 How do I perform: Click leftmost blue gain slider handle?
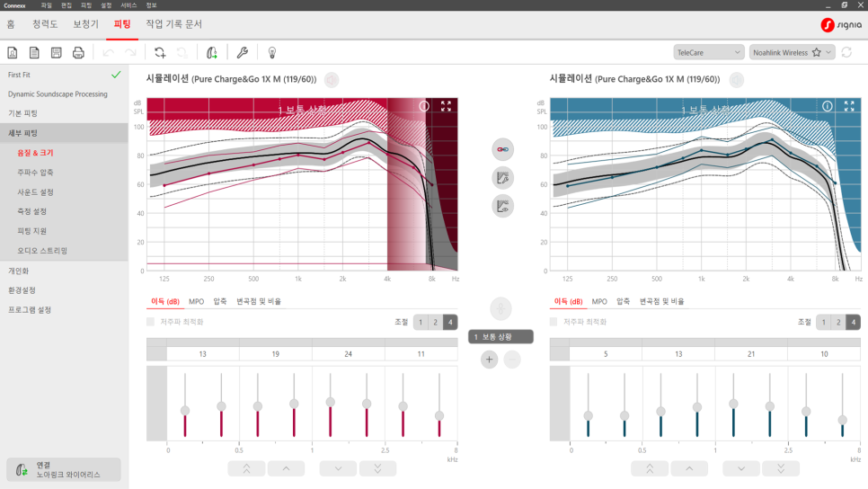click(588, 416)
